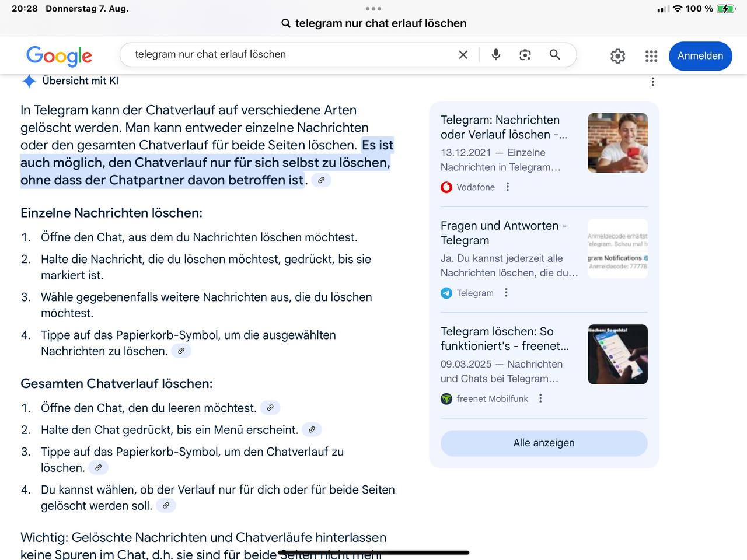Click the freenet article phone thumbnail
The height and width of the screenshot is (560, 747).
coord(617,354)
